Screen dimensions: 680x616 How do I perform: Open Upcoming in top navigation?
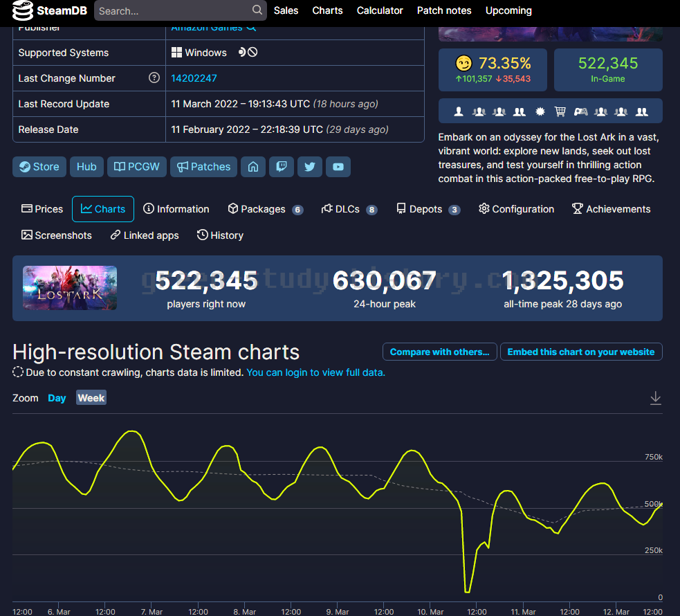pos(508,10)
